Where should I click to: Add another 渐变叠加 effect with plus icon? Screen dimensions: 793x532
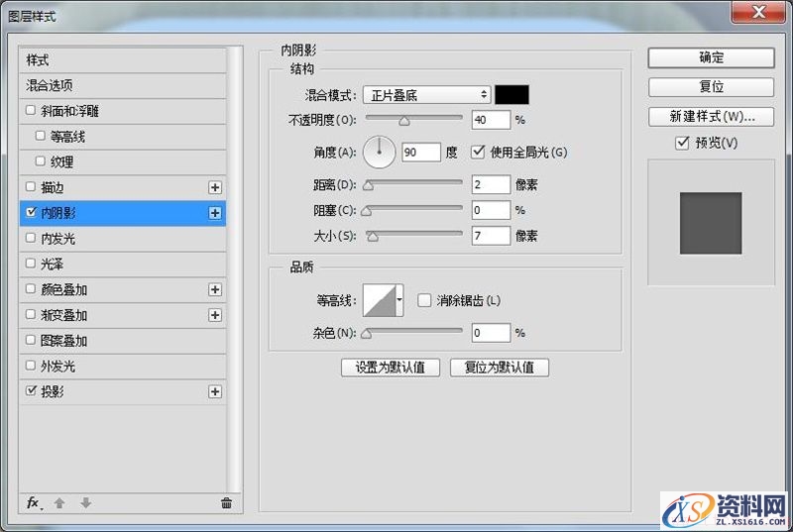point(215,315)
